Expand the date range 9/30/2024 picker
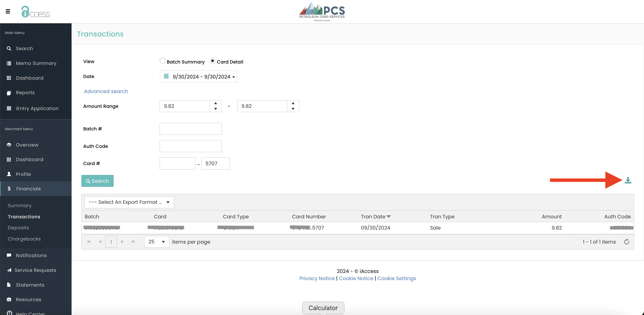Image resolution: width=644 pixels, height=315 pixels. click(x=201, y=77)
